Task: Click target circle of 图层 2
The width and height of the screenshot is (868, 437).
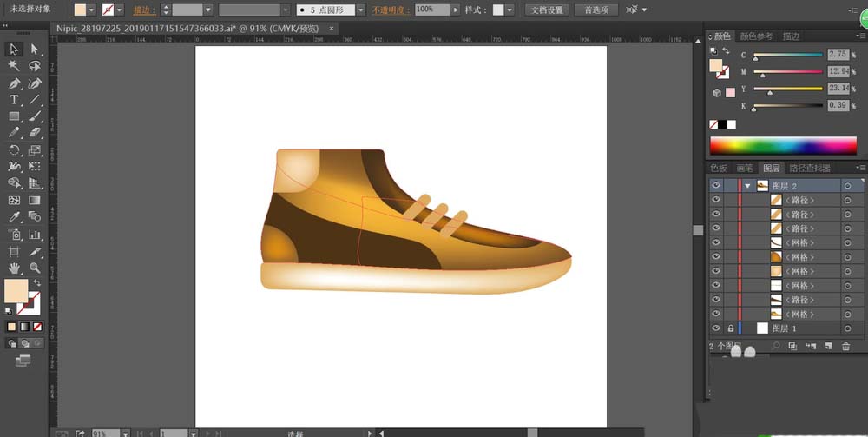Action: click(847, 186)
